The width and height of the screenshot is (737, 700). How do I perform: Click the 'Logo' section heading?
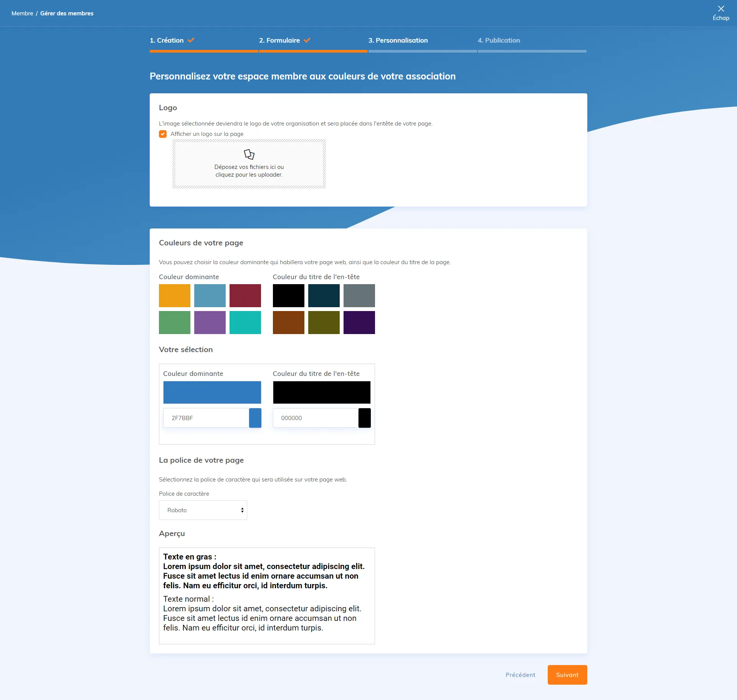(x=168, y=108)
